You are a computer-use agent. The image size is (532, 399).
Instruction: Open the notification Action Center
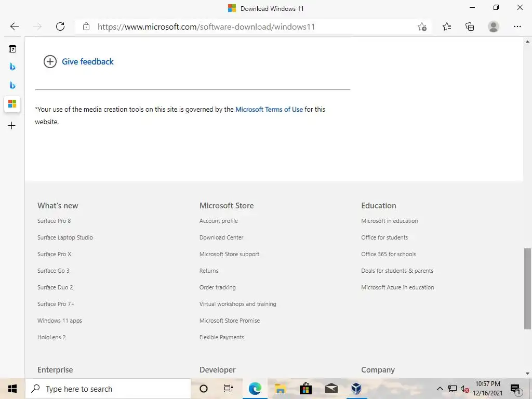(515, 389)
